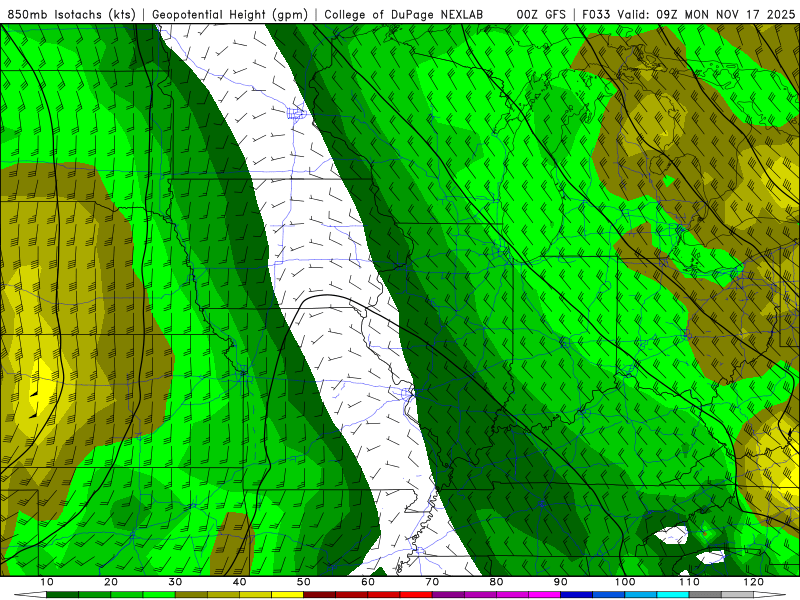Viewport: 800px width, 600px height.
Task: Click the "70" label on the color scale
Action: click(x=432, y=582)
